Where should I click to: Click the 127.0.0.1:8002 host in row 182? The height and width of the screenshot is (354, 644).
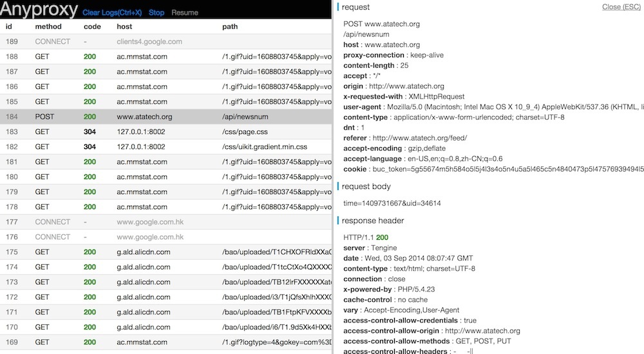pyautogui.click(x=141, y=147)
